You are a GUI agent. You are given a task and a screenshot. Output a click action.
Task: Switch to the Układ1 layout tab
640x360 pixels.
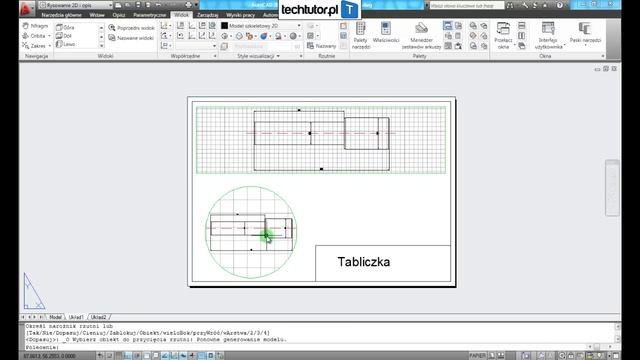76,317
